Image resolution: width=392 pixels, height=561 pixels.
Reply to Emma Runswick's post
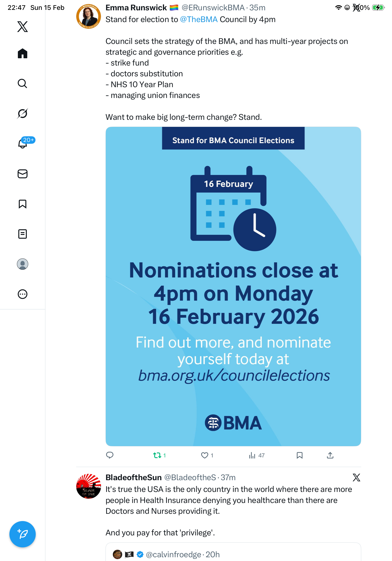(110, 455)
